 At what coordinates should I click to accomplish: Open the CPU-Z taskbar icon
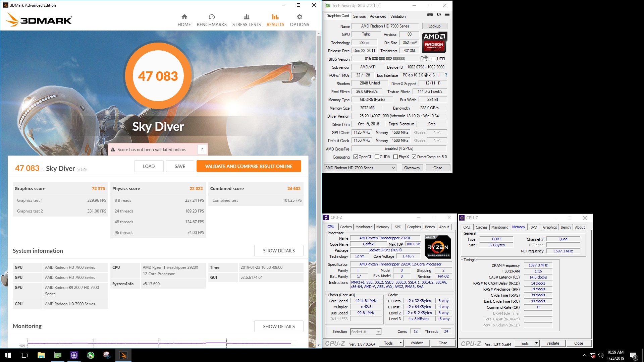point(74,355)
